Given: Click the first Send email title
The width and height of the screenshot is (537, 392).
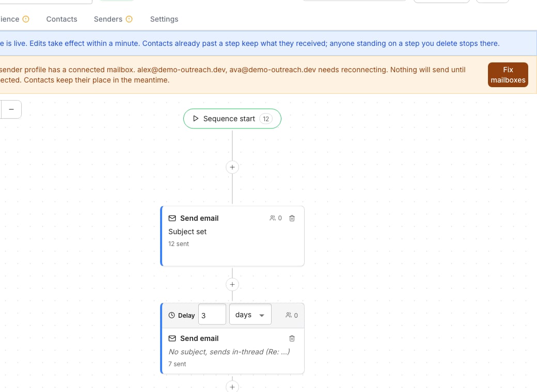Looking at the screenshot, I should coord(199,218).
